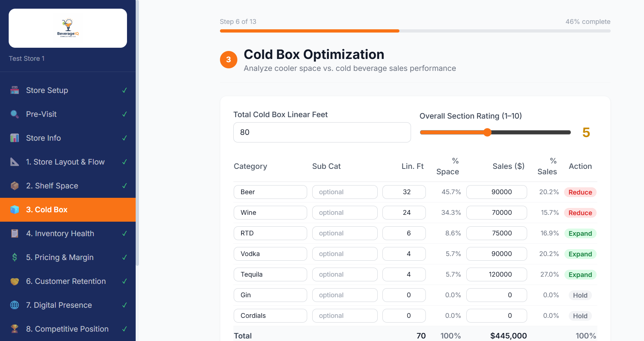Click the Store Setup cash register icon
Image resolution: width=644 pixels, height=341 pixels.
click(x=14, y=90)
